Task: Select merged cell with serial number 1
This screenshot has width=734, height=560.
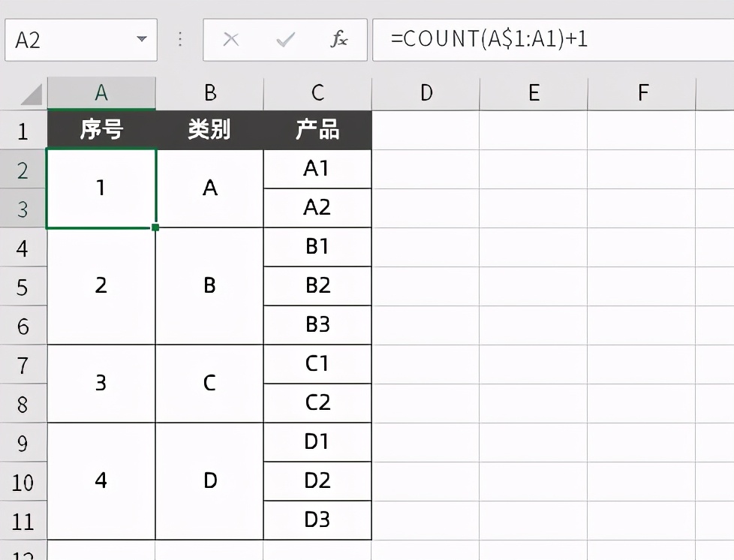Action: [101, 188]
